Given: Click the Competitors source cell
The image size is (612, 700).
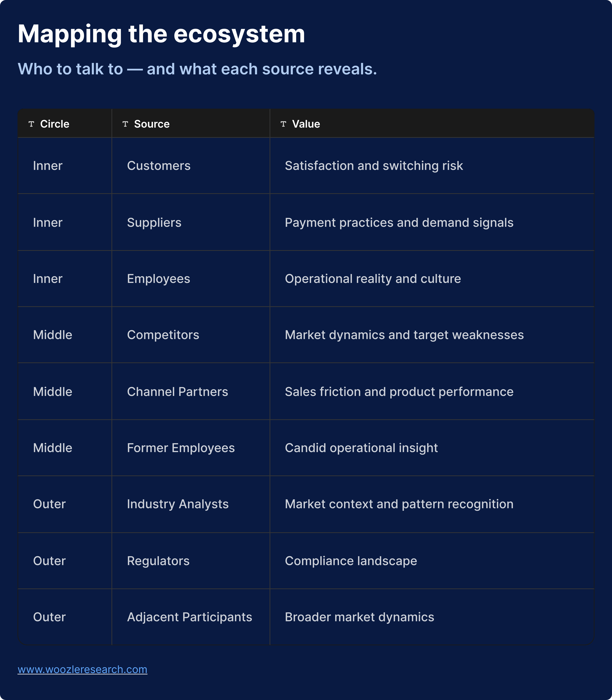Looking at the screenshot, I should [163, 335].
